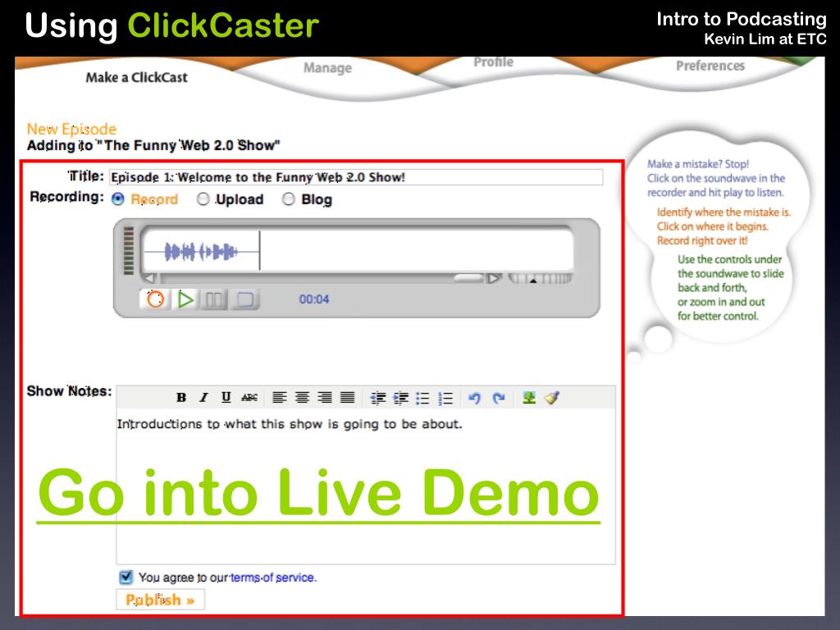
Task: Align show notes text right
Action: coord(325,398)
